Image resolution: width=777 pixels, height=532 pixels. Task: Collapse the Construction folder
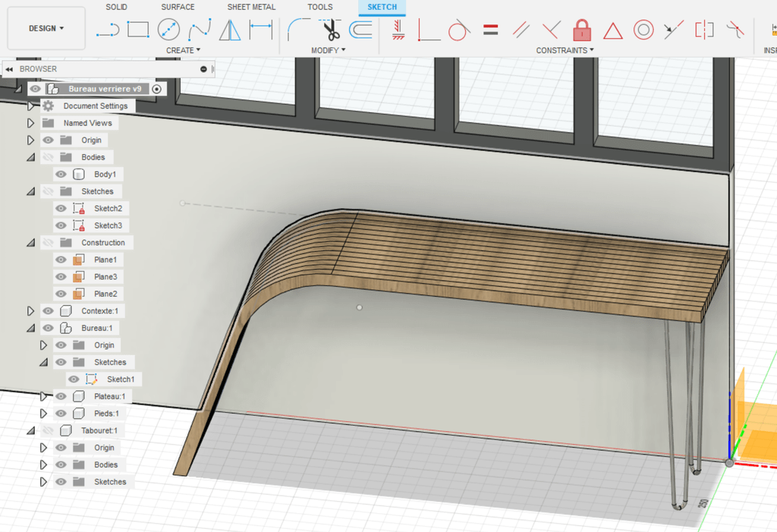tap(30, 242)
